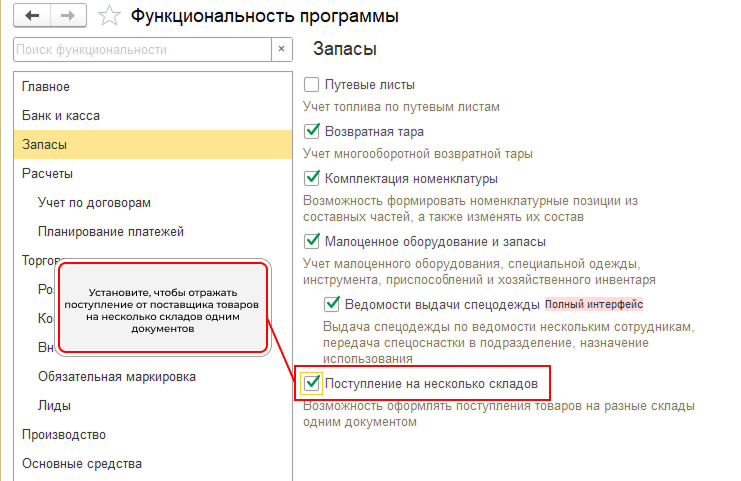The image size is (741, 481).
Task: Clear the functionality search with the × button
Action: [x=282, y=49]
